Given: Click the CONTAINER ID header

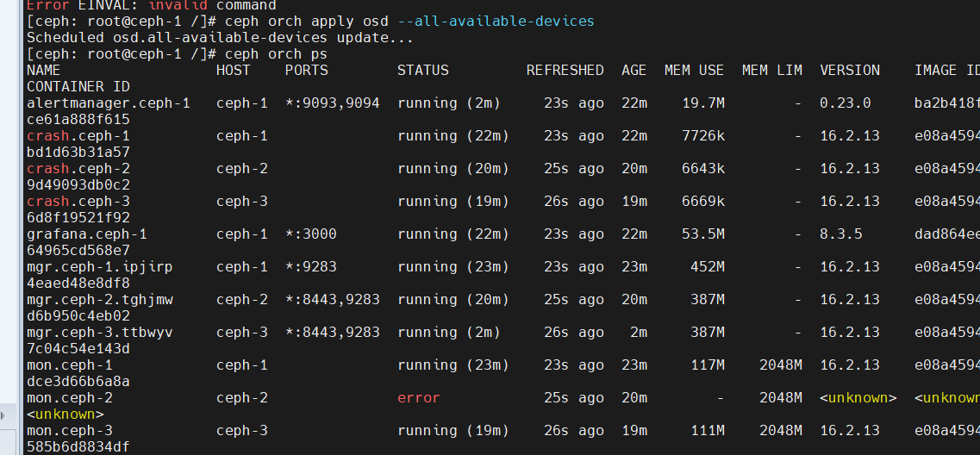Looking at the screenshot, I should click(78, 86).
